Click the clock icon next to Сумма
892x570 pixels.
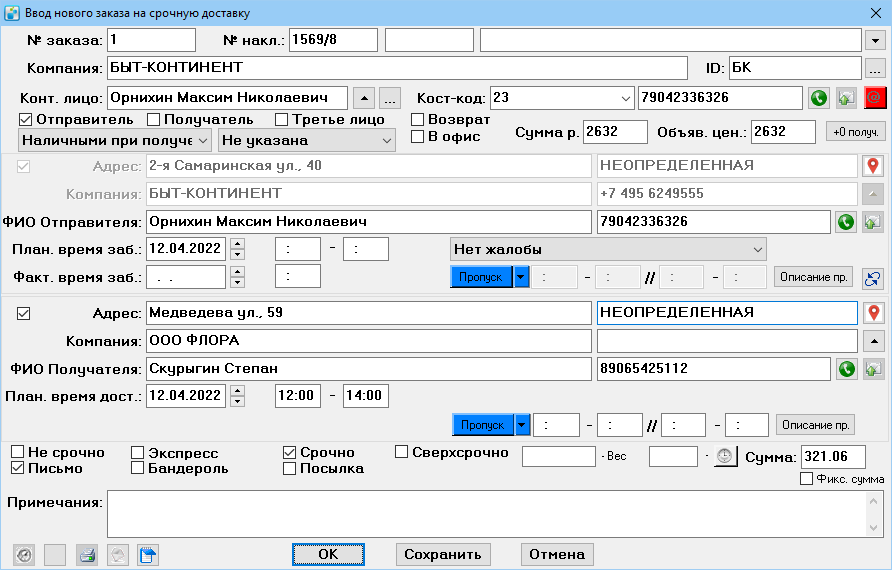click(725, 456)
